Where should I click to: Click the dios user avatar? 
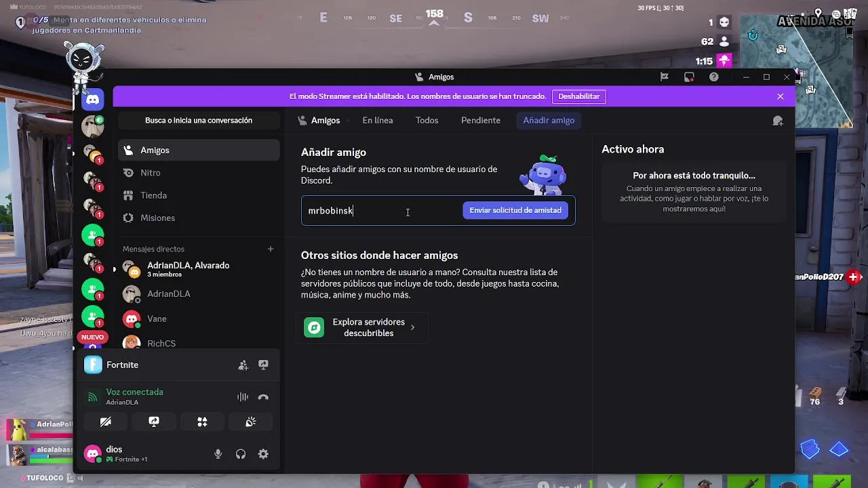tap(93, 453)
